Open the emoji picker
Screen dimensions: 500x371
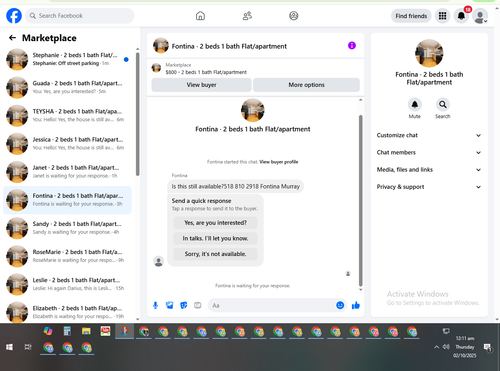[340, 305]
